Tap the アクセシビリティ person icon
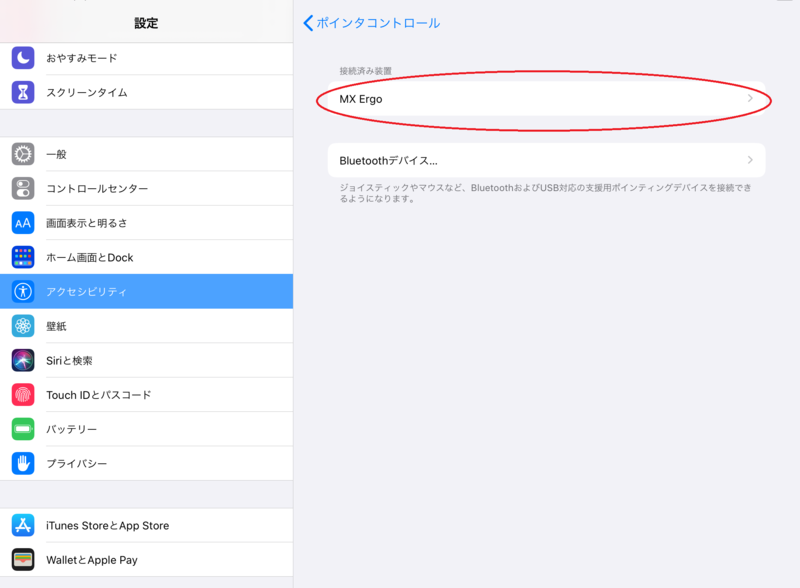The width and height of the screenshot is (800, 588). (21, 291)
